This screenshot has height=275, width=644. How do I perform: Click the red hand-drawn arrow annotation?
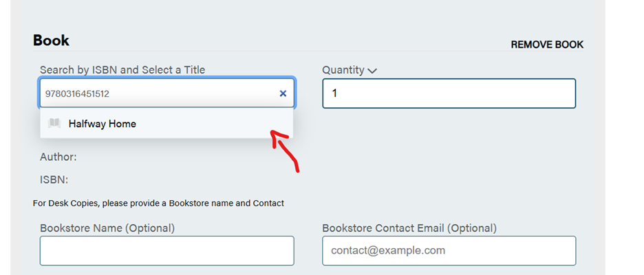click(x=286, y=148)
